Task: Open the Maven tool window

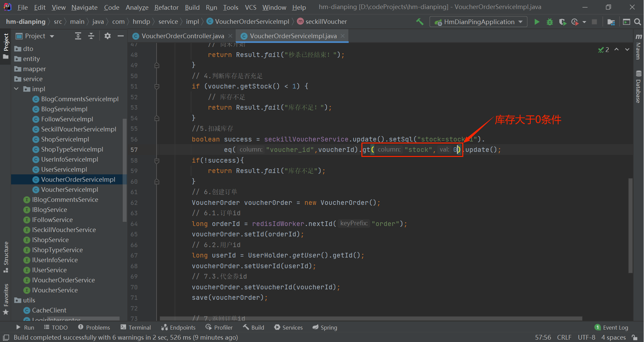Action: pos(638,47)
